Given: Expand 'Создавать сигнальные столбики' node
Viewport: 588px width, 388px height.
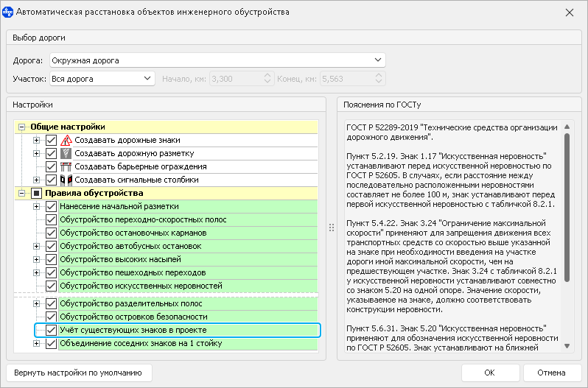Looking at the screenshot, I should [36, 180].
